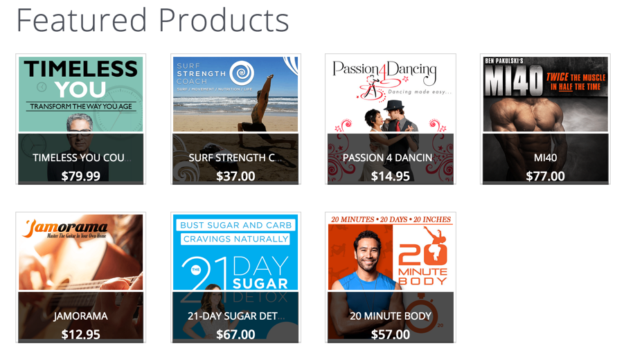The height and width of the screenshot is (364, 633).
Task: Click the $67.00 price label
Action: click(235, 334)
